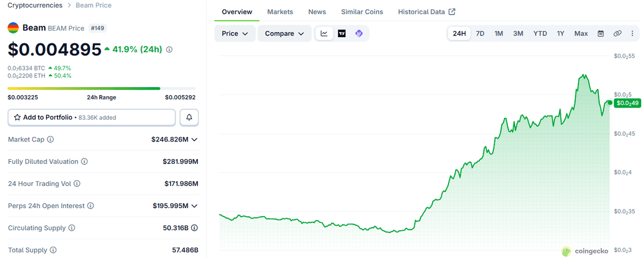
Task: Click the #149 rank badge
Action: [x=98, y=28]
